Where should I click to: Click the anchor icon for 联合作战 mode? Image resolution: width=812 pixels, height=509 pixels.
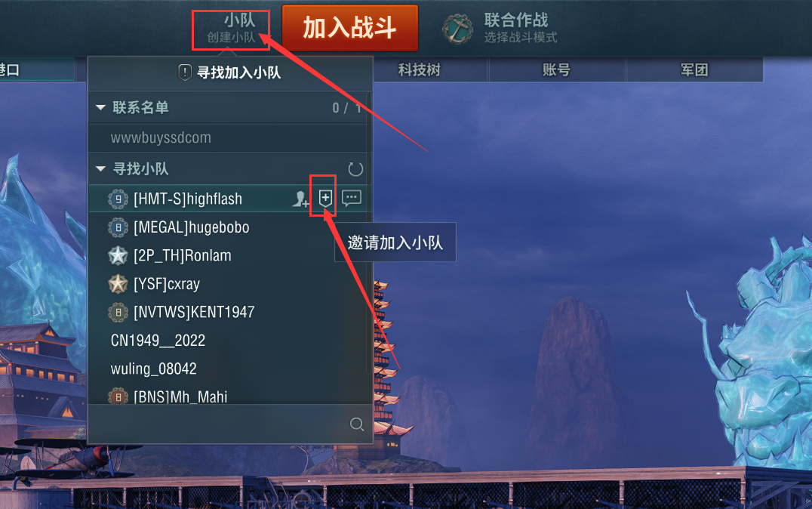[458, 29]
